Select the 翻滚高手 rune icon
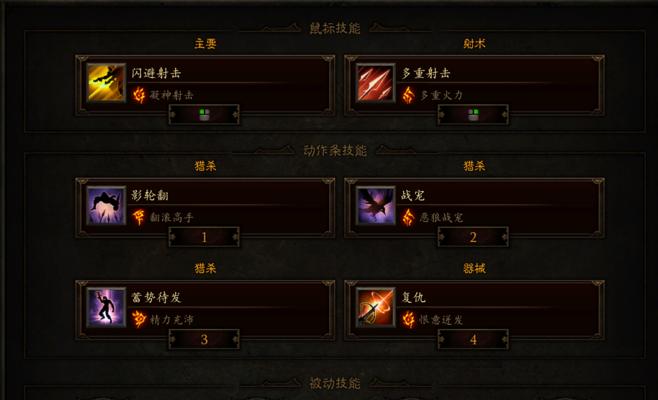Image resolution: width=658 pixels, height=400 pixels. pyautogui.click(x=139, y=217)
